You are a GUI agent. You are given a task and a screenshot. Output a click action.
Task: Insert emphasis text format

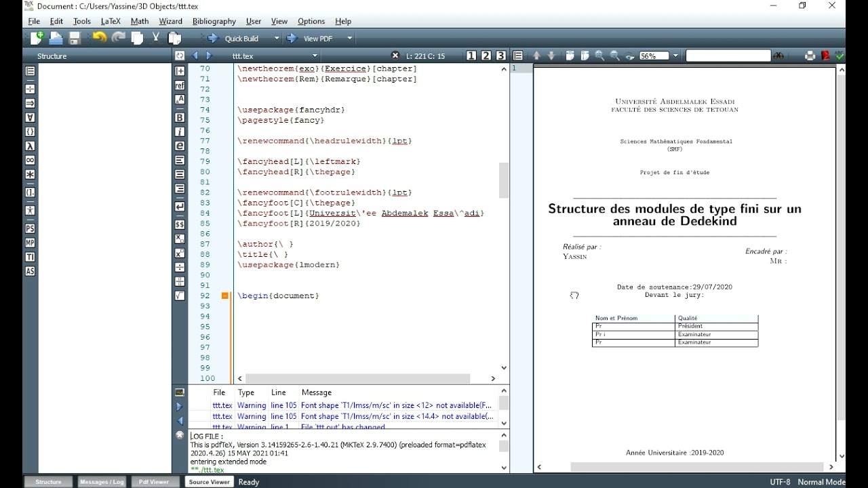[x=180, y=146]
